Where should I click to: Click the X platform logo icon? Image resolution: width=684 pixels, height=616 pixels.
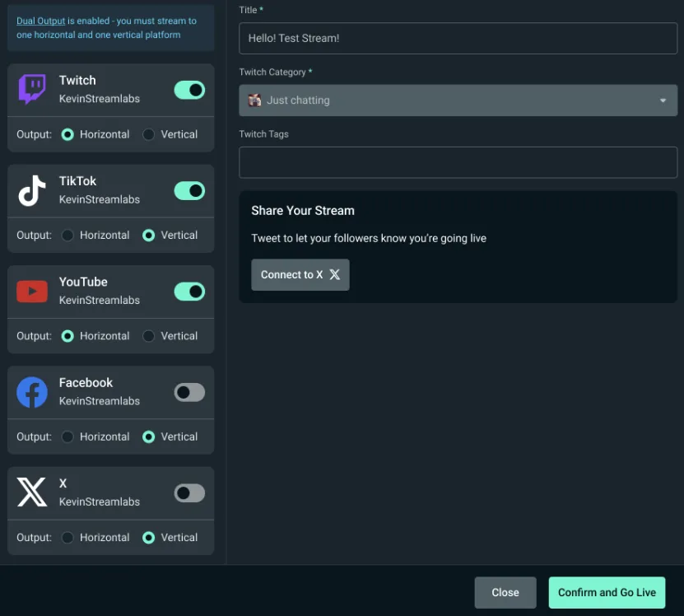(x=32, y=493)
